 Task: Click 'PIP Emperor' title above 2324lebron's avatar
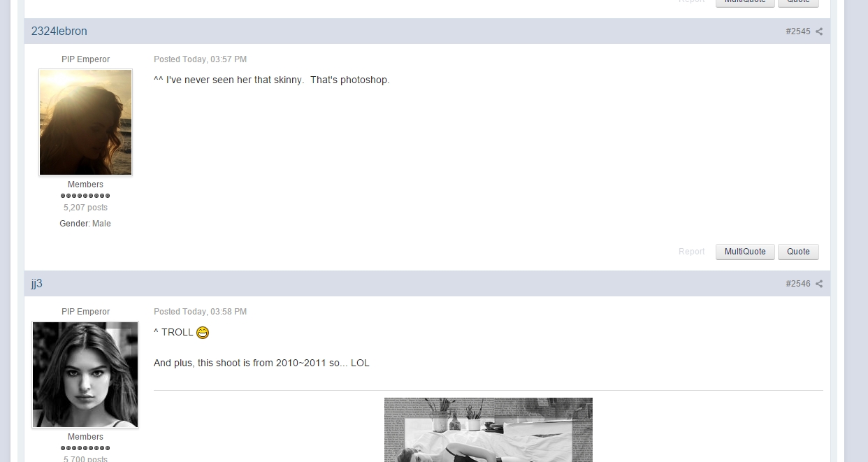(85, 59)
